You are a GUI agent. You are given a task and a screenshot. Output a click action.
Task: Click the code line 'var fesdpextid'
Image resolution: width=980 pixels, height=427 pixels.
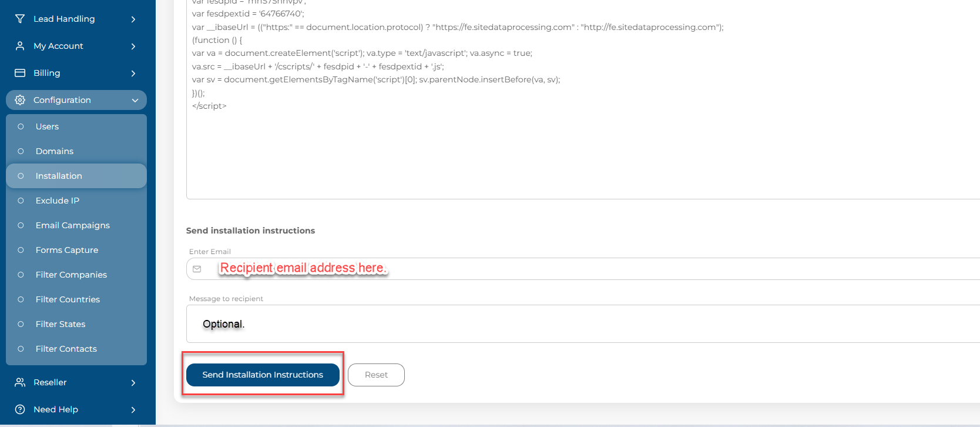(x=248, y=14)
